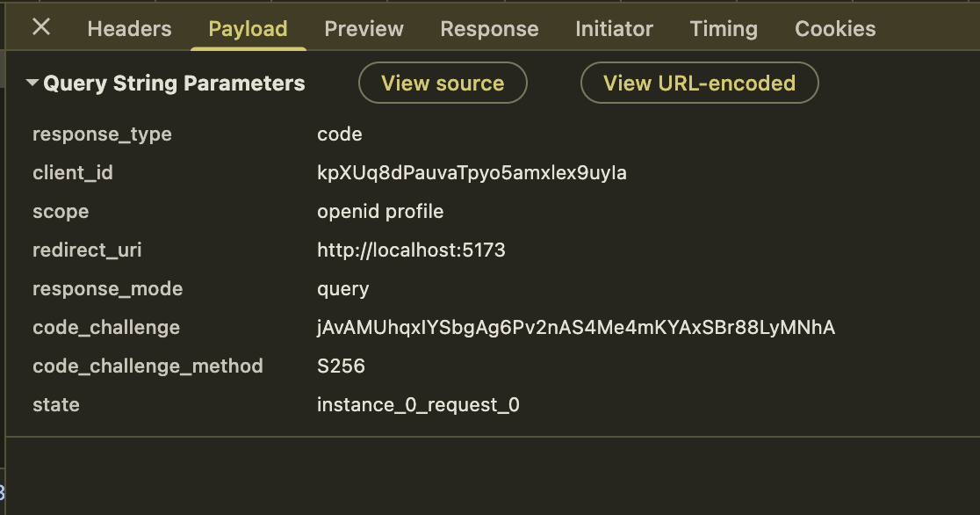Click the View source button

click(x=443, y=83)
